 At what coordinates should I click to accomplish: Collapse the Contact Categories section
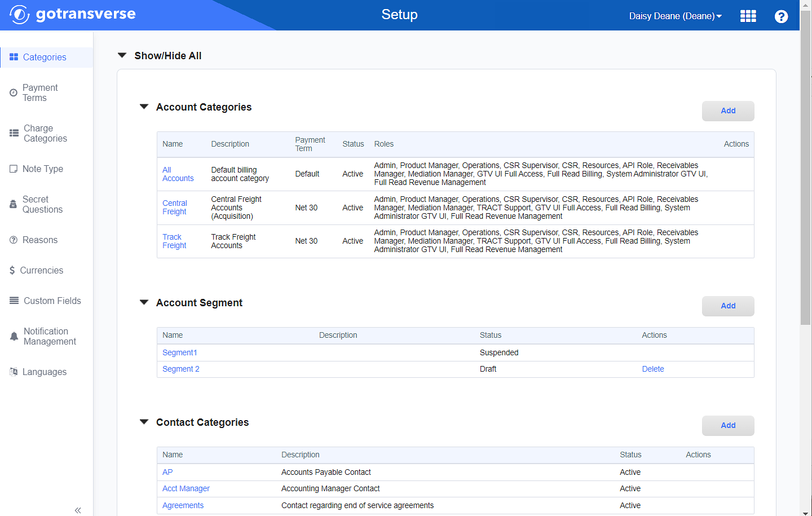click(144, 422)
